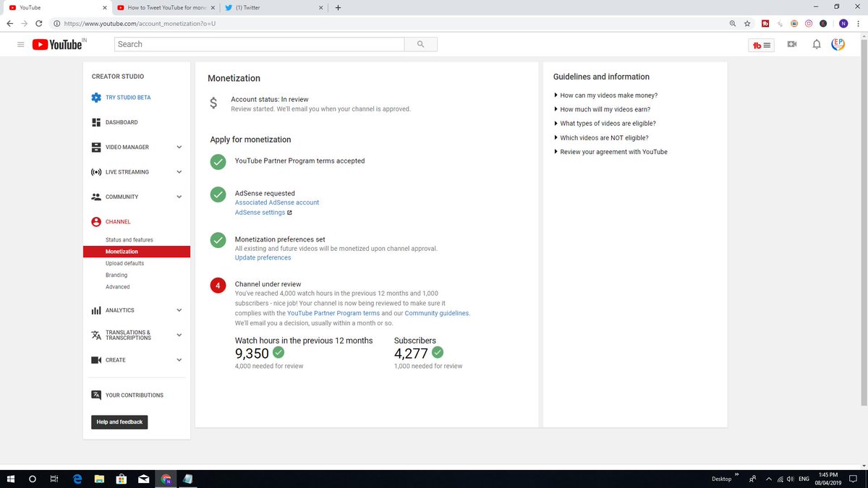868x488 pixels.
Task: Open Microsoft Store from taskbar
Action: [122, 479]
